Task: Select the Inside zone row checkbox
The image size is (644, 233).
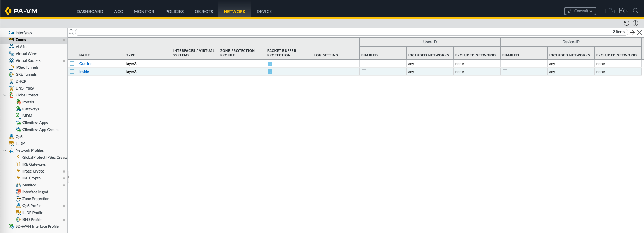Action: point(72,72)
